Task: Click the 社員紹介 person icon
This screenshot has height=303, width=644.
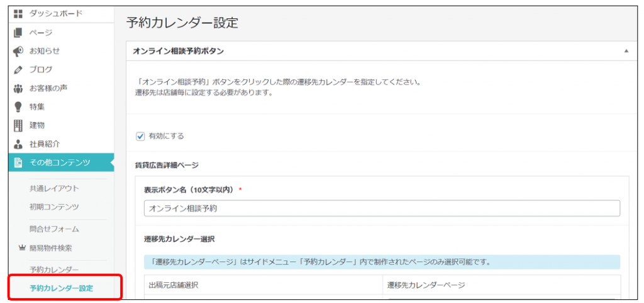Action: point(18,144)
